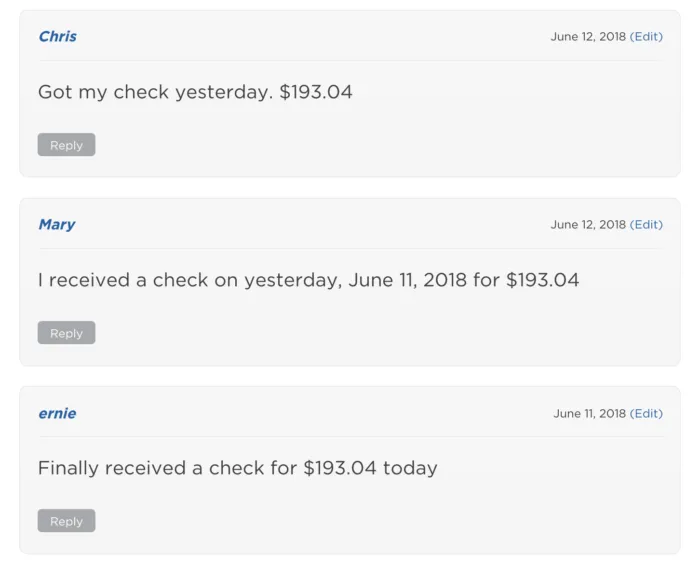700x565 pixels.
Task: Open ernie's author profile link
Action: pyautogui.click(x=57, y=413)
